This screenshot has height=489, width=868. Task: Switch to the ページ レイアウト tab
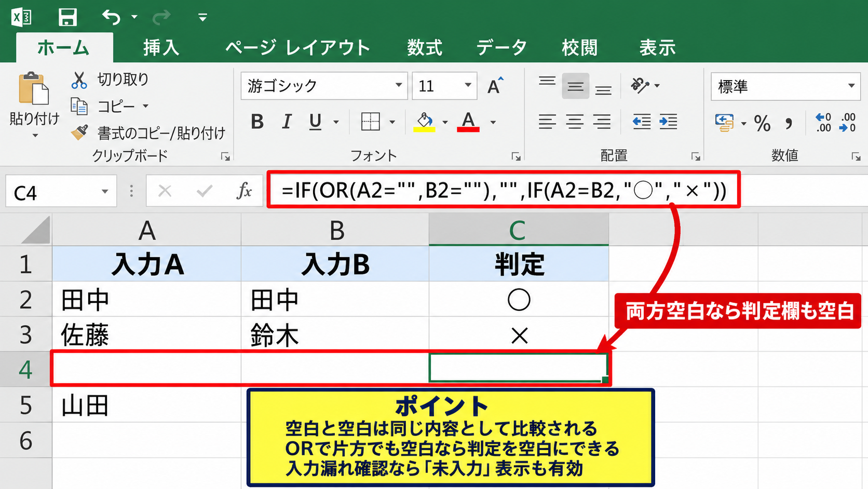[297, 48]
